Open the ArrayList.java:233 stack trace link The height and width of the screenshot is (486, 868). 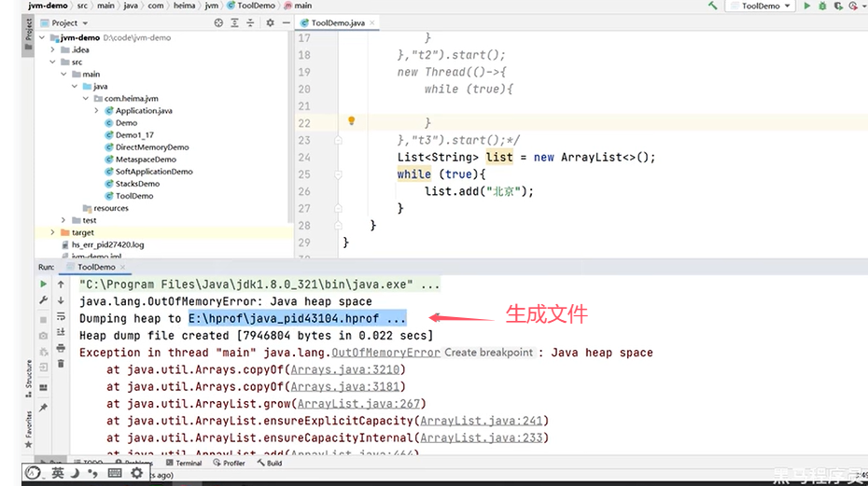coord(481,438)
